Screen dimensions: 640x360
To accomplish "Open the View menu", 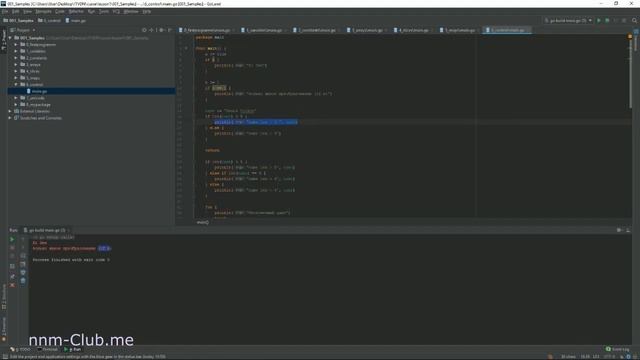I will click(x=27, y=11).
